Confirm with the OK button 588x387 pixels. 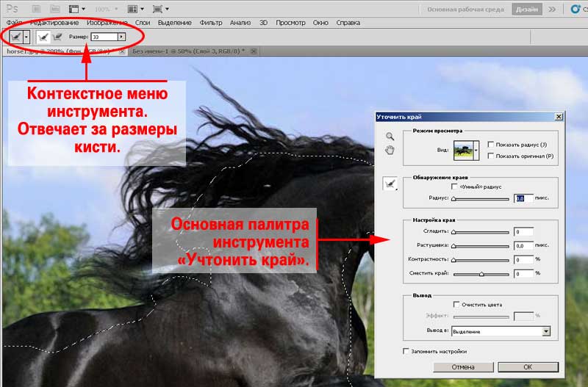[528, 366]
